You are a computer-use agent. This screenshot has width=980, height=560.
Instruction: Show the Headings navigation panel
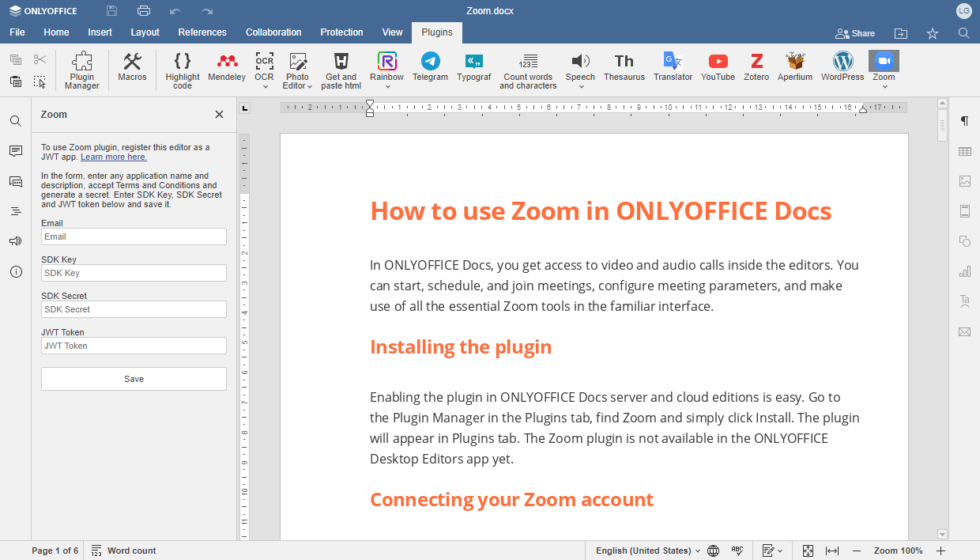(x=16, y=211)
